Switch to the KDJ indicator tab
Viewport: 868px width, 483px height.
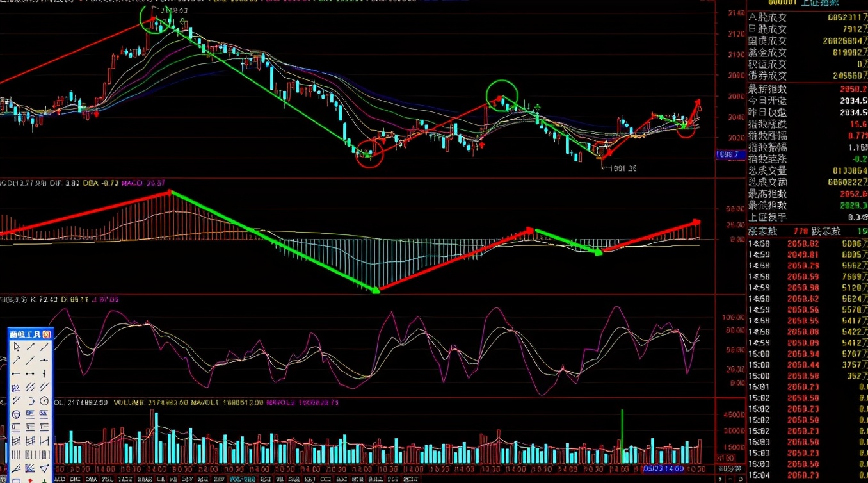pos(309,479)
